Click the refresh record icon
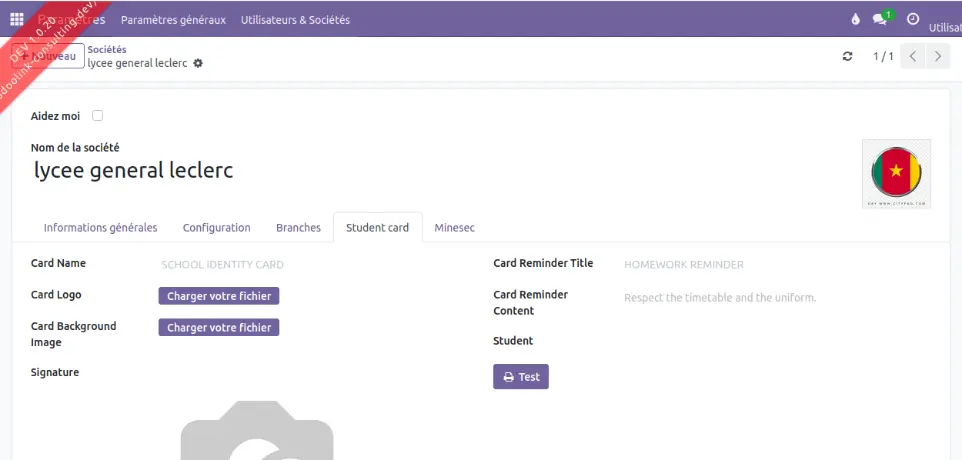Screen dimensions: 962x460 [x=848, y=56]
